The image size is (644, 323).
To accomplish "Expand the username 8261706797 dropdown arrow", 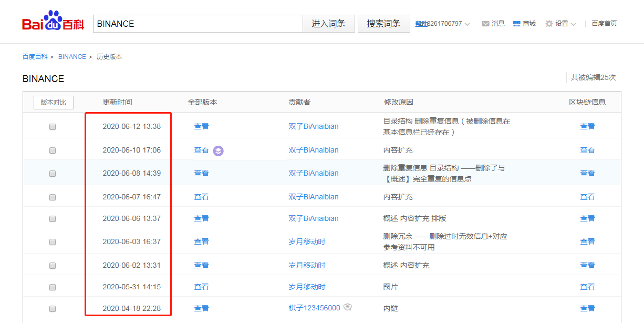I will point(468,24).
